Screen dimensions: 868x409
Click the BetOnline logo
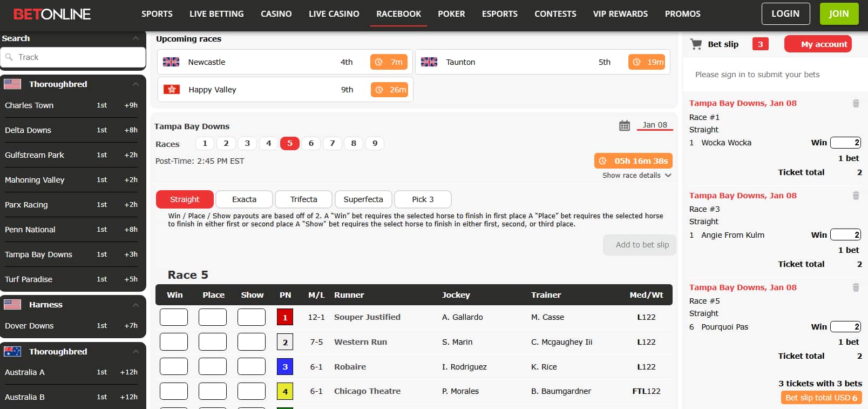52,14
